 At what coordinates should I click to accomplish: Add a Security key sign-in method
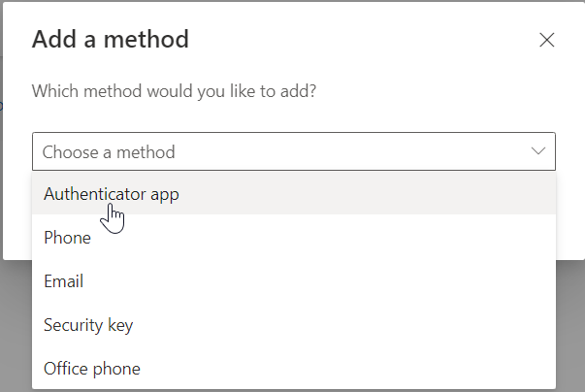pos(294,325)
